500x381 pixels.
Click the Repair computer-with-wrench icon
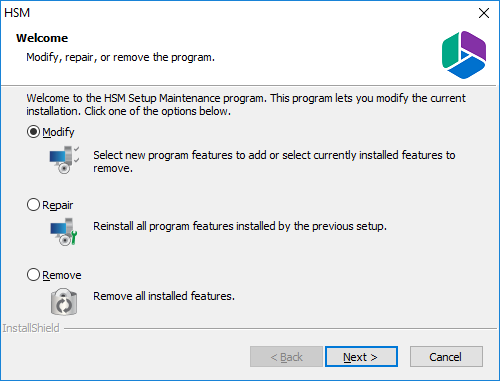(64, 232)
